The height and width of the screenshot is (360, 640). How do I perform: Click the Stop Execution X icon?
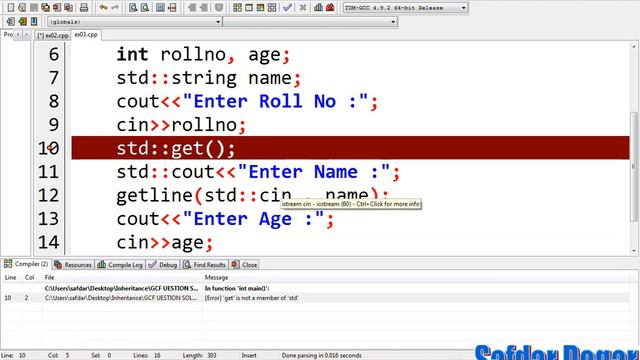pyautogui.click(x=303, y=7)
